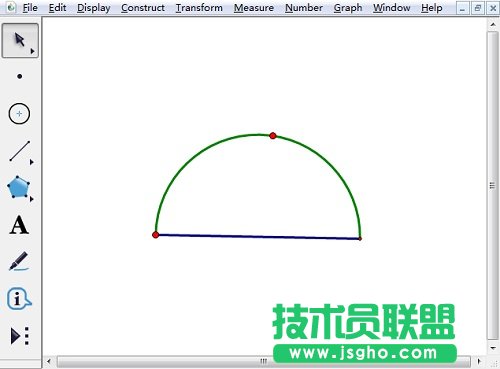This screenshot has height=369, width=500.
Task: Click the horizontal scrollbar thumb
Action: tap(264, 361)
